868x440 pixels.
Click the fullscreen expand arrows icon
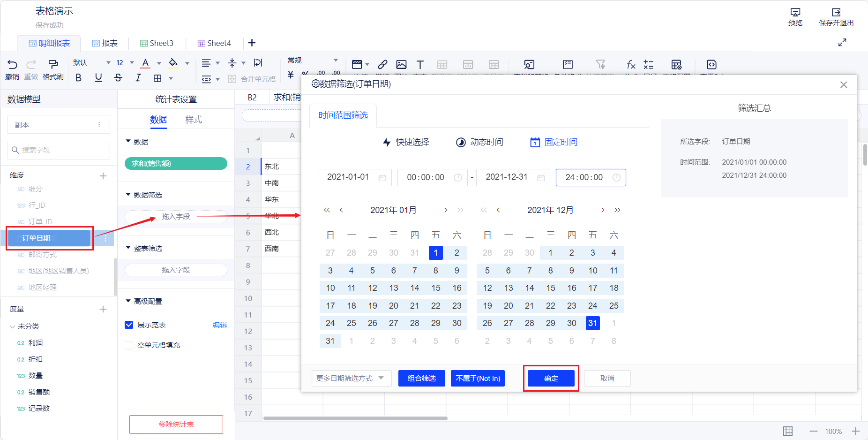click(x=842, y=43)
